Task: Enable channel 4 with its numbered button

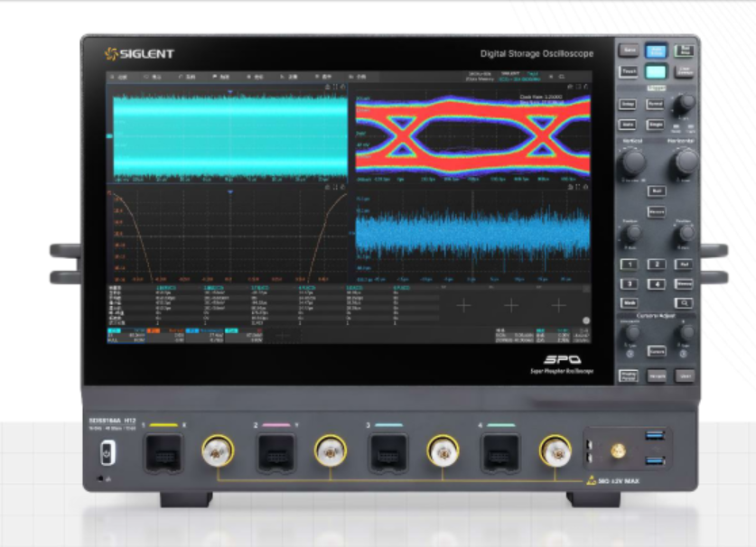Action: pos(657,284)
